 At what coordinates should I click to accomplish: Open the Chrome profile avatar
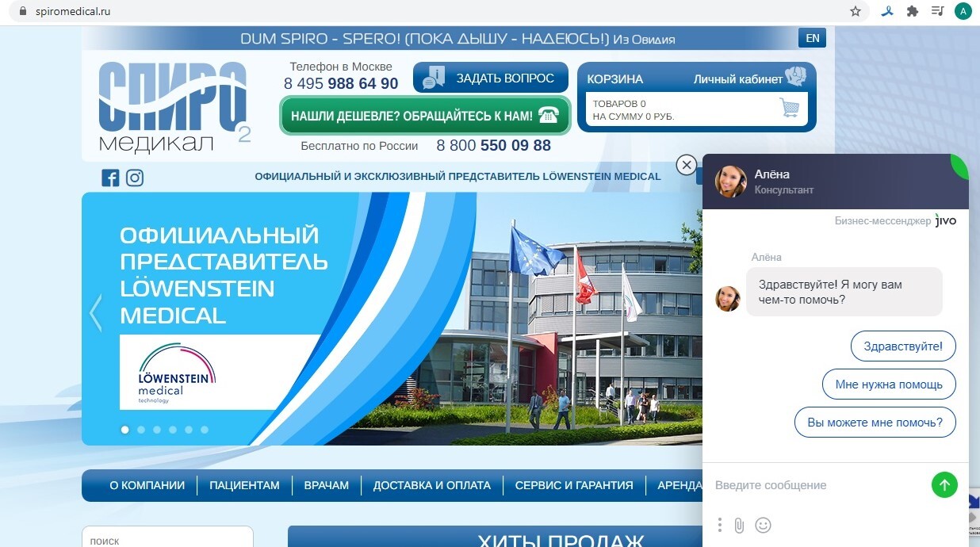[963, 11]
